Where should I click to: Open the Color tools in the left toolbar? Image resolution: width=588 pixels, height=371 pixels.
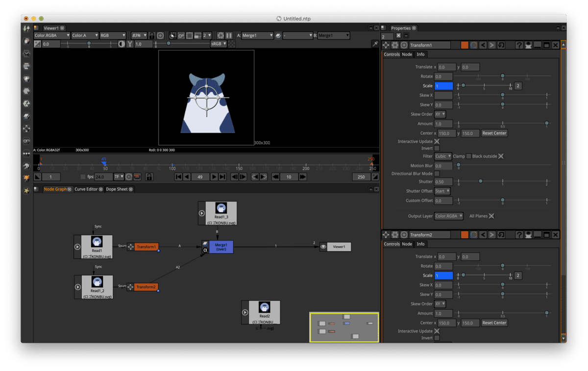tap(26, 79)
